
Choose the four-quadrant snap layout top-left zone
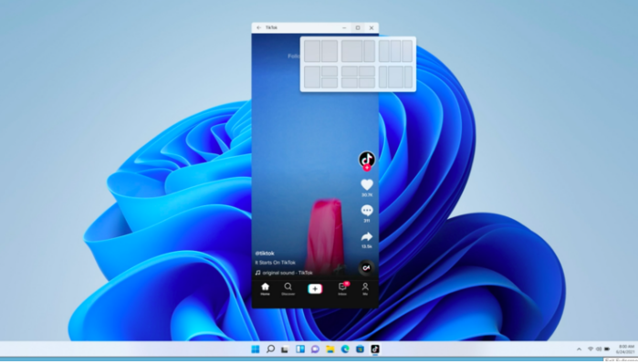tap(350, 71)
